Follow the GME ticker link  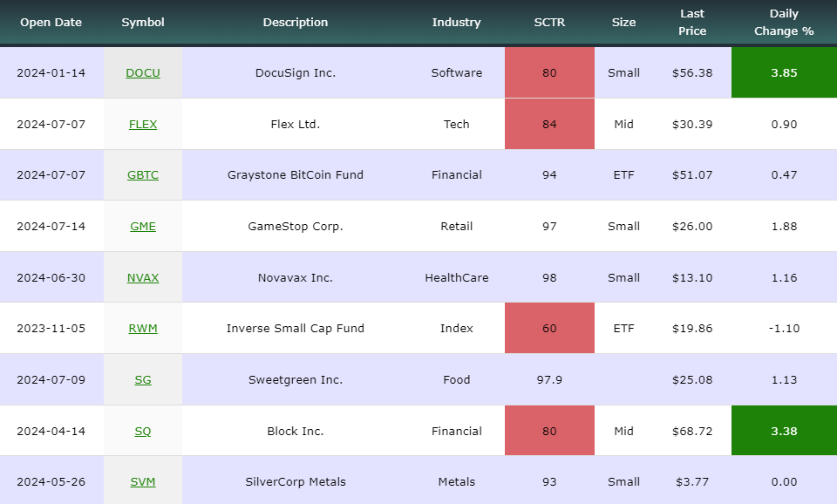coord(142,227)
